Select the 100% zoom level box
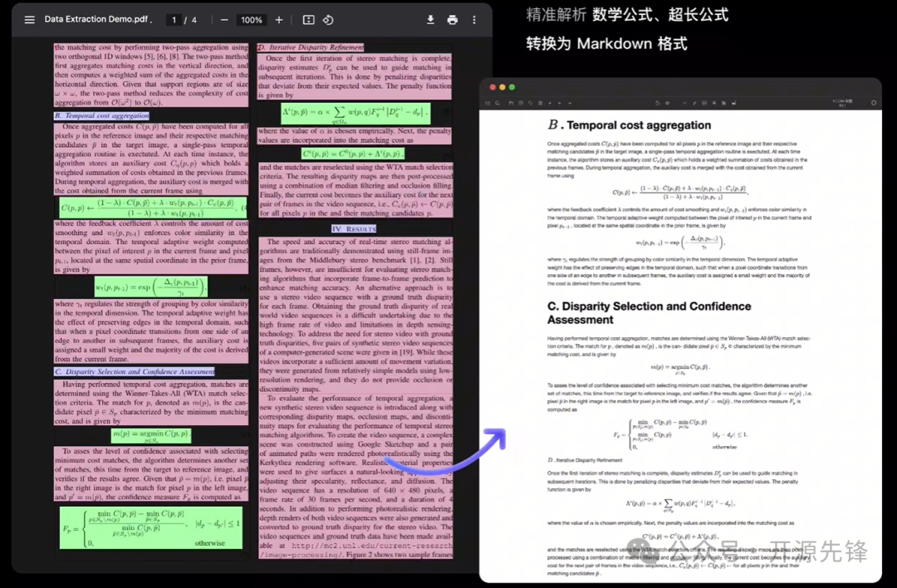This screenshot has width=897, height=588. pyautogui.click(x=251, y=20)
